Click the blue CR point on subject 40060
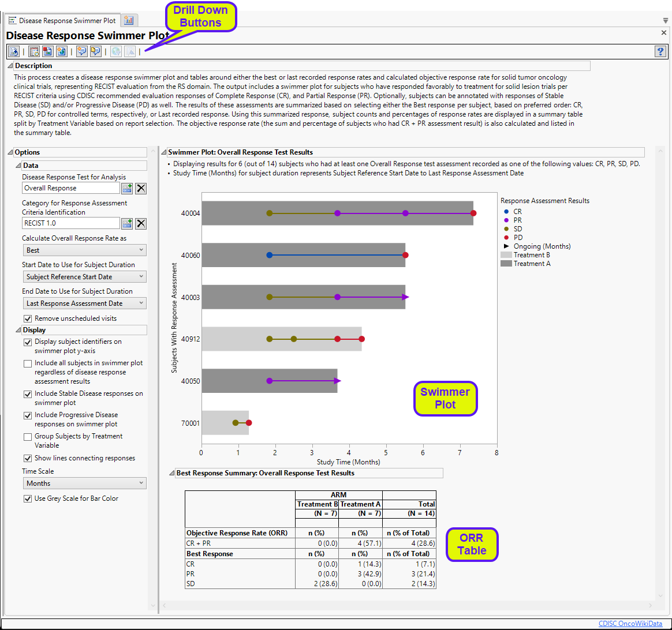The image size is (672, 630). (270, 255)
